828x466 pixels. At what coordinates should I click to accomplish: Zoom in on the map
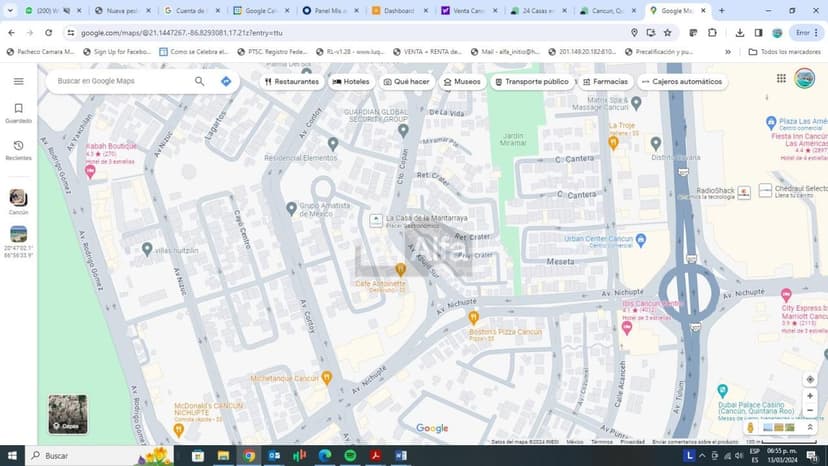[810, 396]
